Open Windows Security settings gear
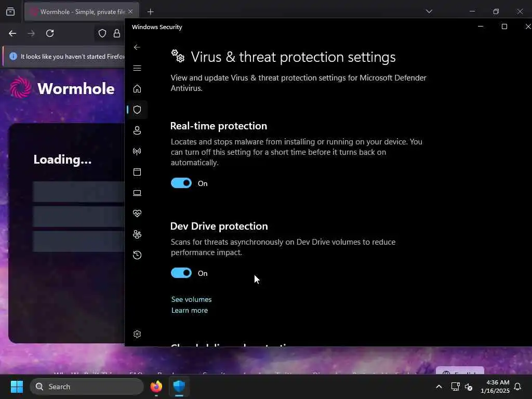 137,334
